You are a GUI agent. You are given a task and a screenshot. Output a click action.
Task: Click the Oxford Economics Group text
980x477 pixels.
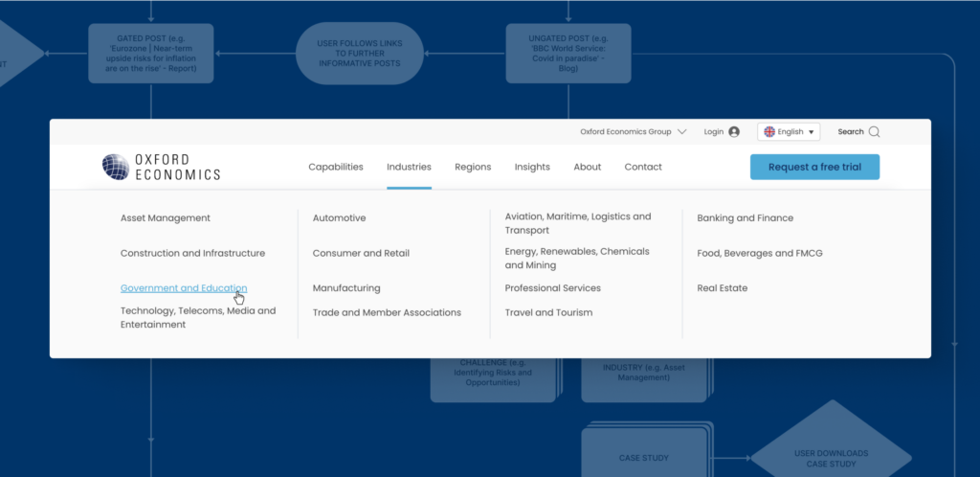click(625, 132)
